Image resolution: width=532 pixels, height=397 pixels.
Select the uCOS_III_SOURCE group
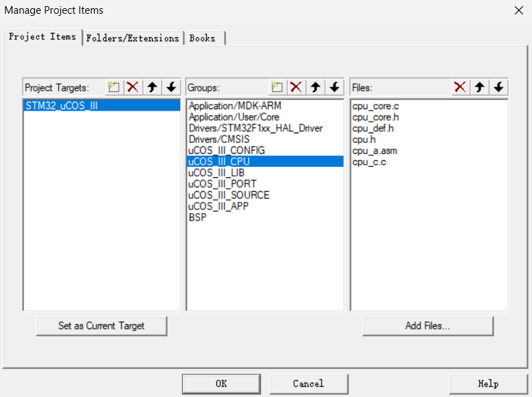pos(265,195)
